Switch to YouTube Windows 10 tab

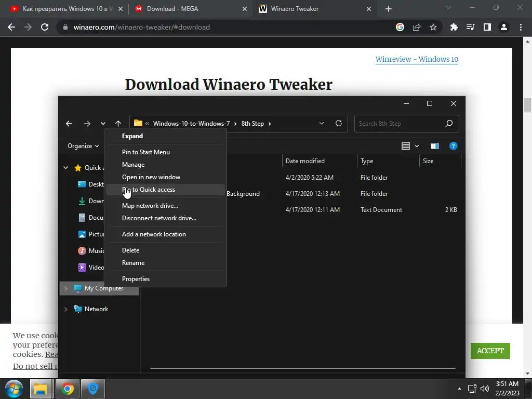66,9
